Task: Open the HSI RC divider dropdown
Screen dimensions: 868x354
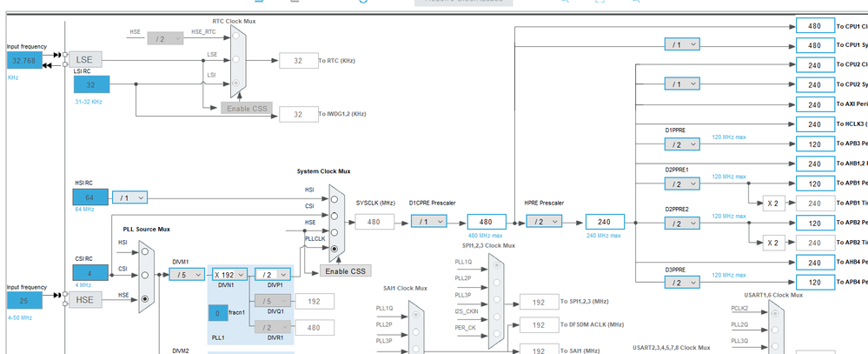Action: click(x=128, y=198)
